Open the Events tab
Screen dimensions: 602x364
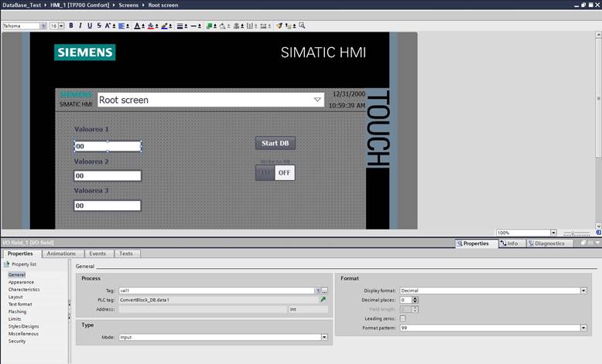coord(97,253)
